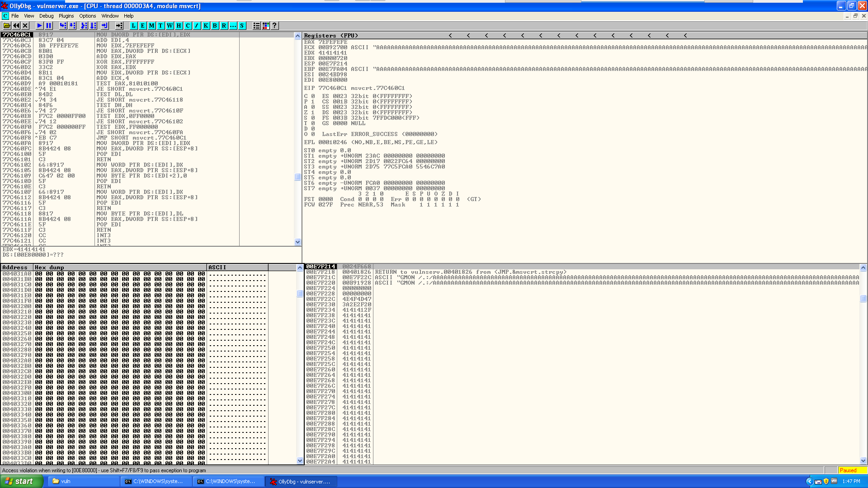This screenshot has width=868, height=488.
Task: Open the Debug menu
Action: coord(46,16)
